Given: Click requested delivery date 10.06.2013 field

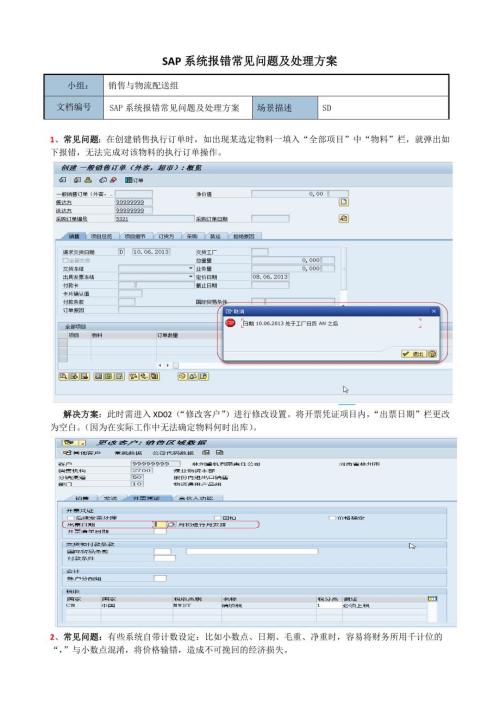Looking at the screenshot, I should point(151,252).
